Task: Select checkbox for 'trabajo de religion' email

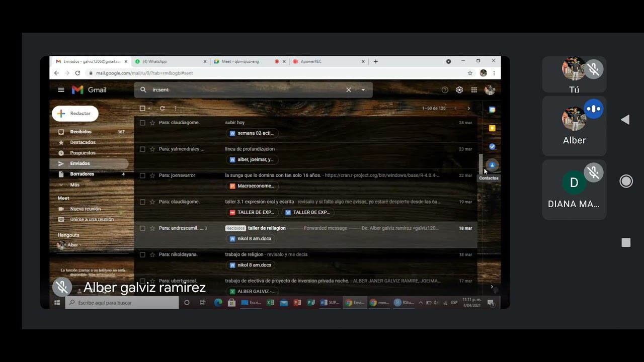Action: [142, 254]
